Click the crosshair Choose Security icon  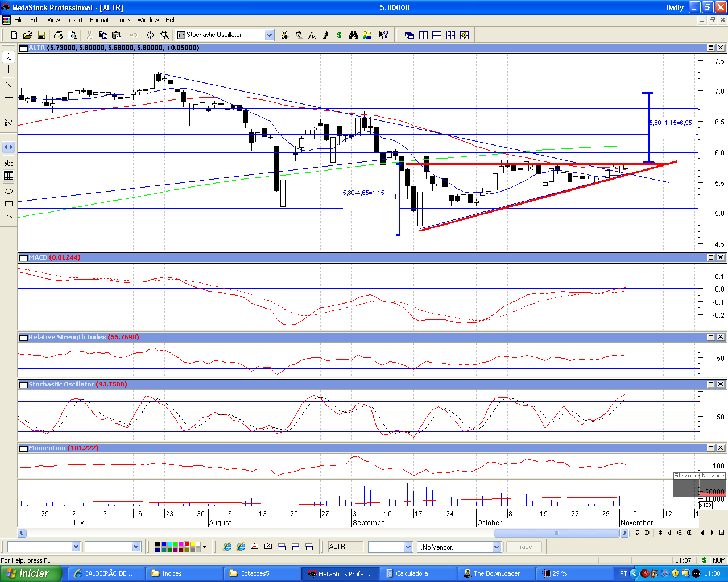pos(151,35)
